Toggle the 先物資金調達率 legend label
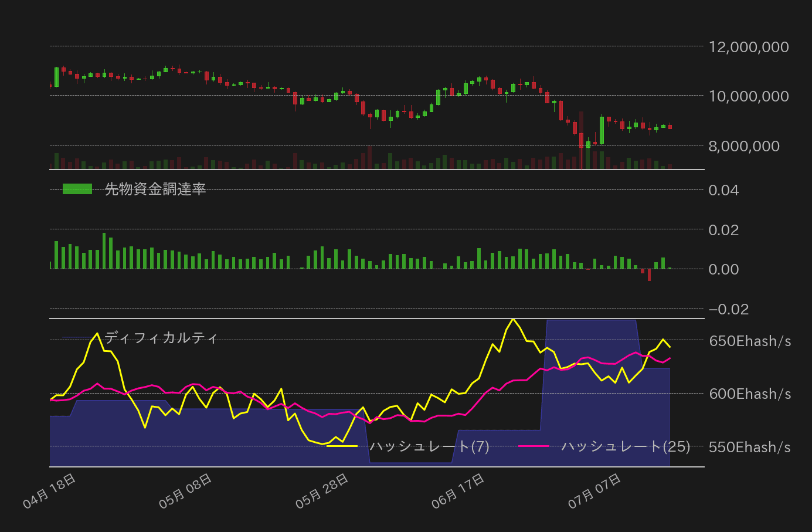Viewport: 812px width, 532px height. click(155, 189)
